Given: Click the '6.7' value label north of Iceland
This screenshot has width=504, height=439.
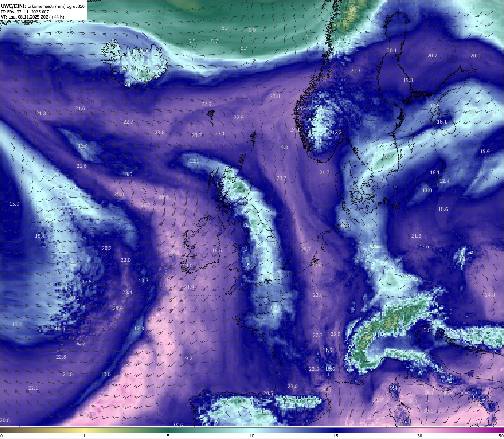Looking at the screenshot, I should (x=225, y=28).
